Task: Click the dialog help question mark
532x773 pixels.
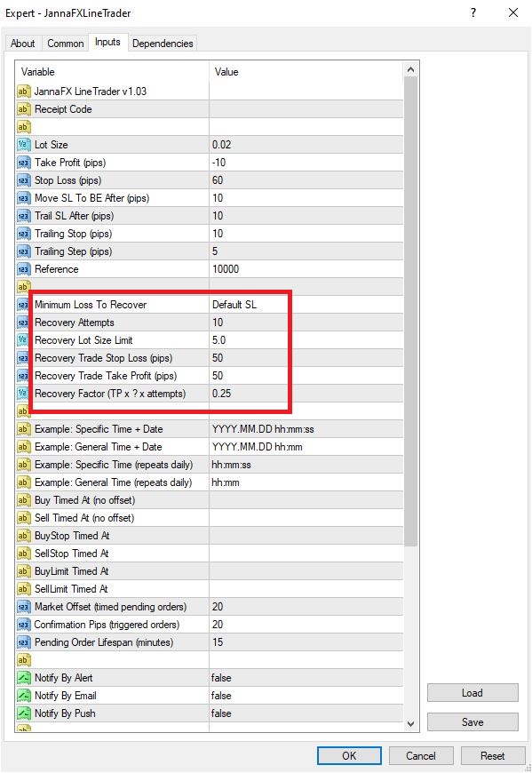Action: click(x=473, y=12)
